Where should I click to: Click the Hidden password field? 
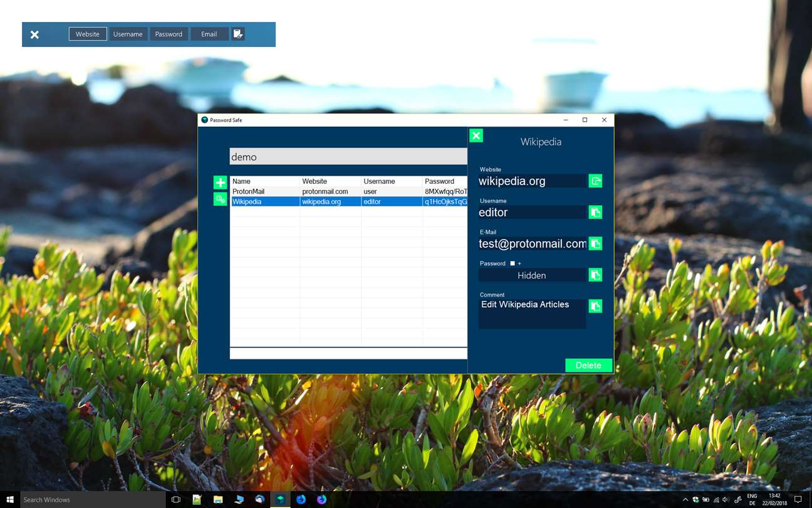click(x=532, y=275)
